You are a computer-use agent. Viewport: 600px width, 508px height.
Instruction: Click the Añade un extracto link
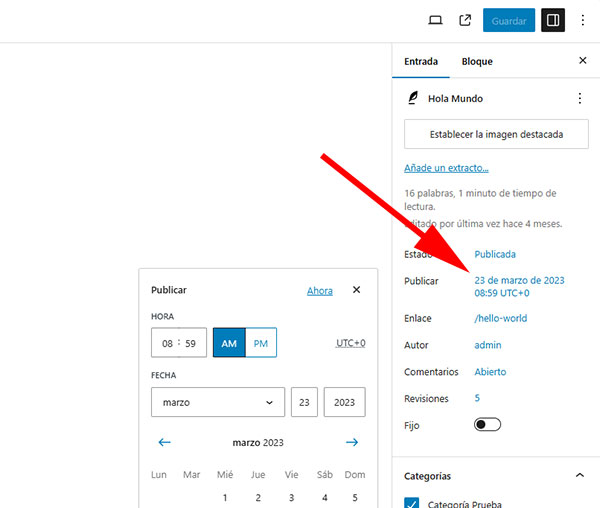(446, 168)
